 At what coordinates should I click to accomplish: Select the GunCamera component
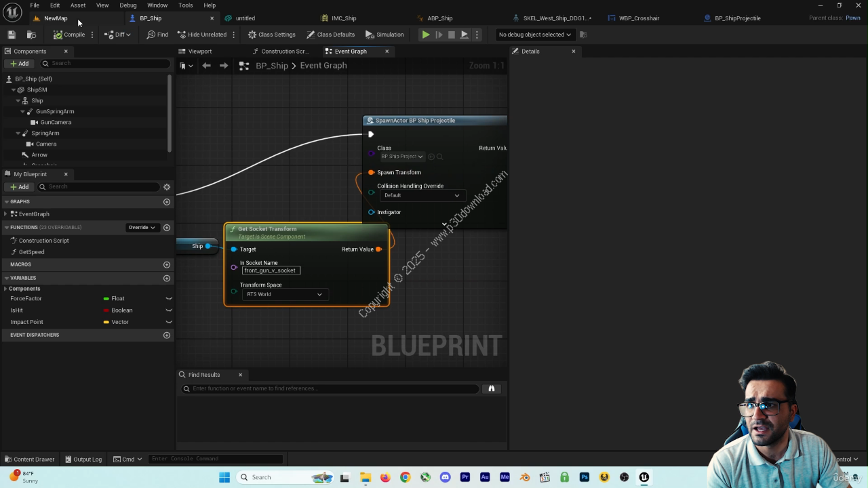pos(56,122)
